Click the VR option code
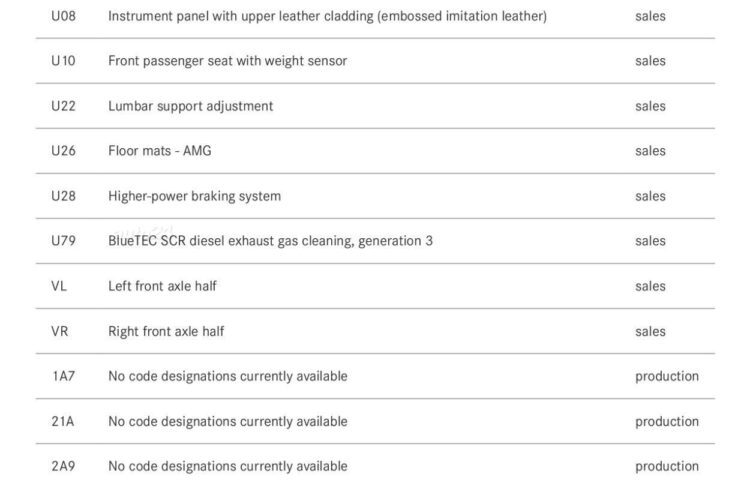 point(59,331)
